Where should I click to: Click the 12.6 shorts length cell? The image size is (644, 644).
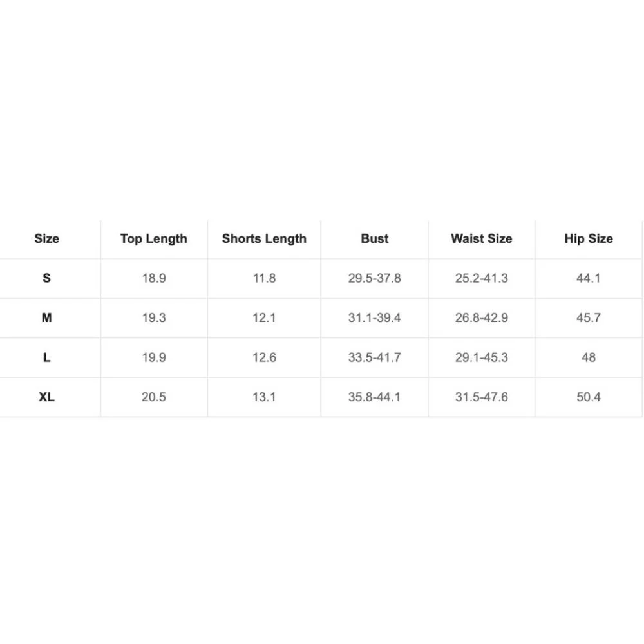pos(264,357)
